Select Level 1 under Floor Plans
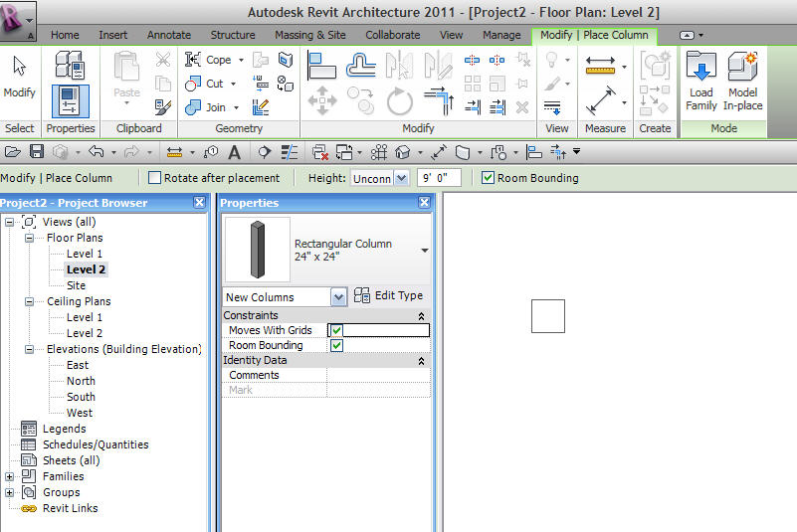 (x=85, y=254)
